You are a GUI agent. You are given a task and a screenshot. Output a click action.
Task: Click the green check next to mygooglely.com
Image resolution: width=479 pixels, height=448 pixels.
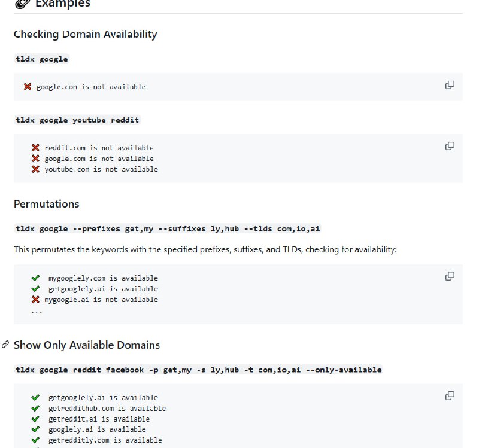35,278
